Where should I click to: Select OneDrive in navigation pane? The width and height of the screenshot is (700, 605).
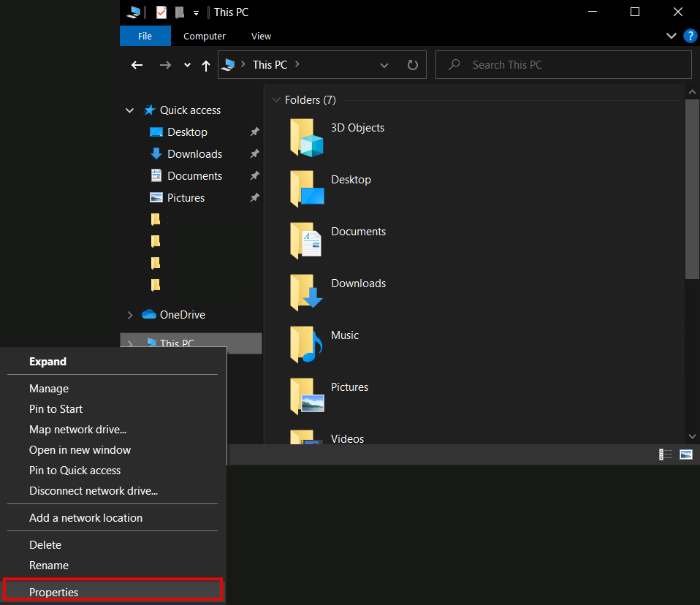coord(182,315)
